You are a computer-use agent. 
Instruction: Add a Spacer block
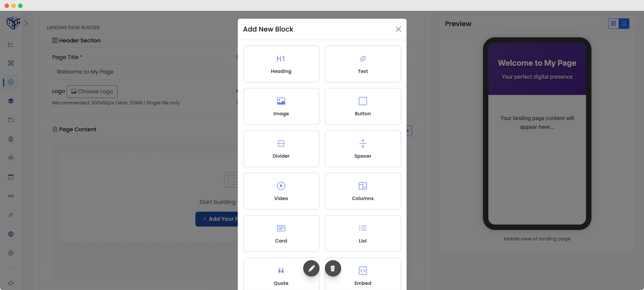pos(363,149)
